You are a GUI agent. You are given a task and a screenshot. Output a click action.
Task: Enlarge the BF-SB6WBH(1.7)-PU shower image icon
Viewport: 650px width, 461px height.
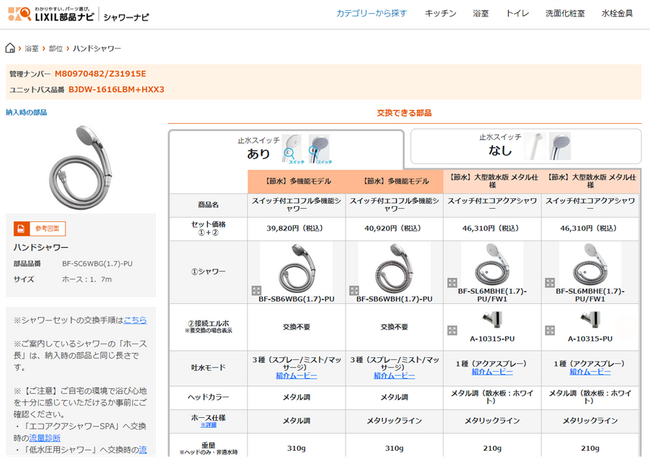(x=354, y=290)
